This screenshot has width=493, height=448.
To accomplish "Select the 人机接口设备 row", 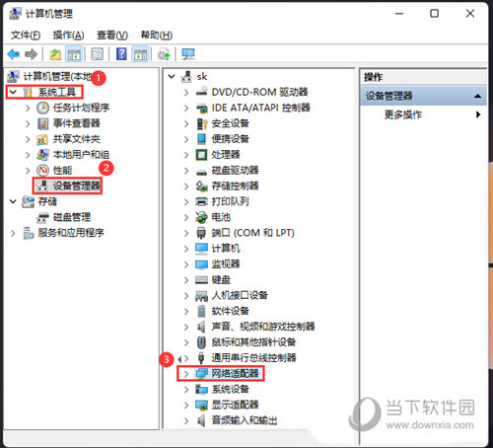I will (x=240, y=295).
